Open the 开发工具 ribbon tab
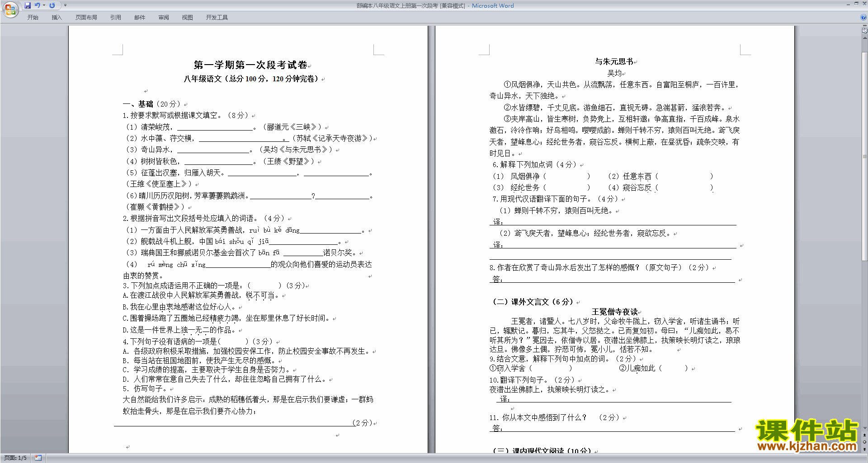Screen dimensions: 868x463 click(x=217, y=17)
